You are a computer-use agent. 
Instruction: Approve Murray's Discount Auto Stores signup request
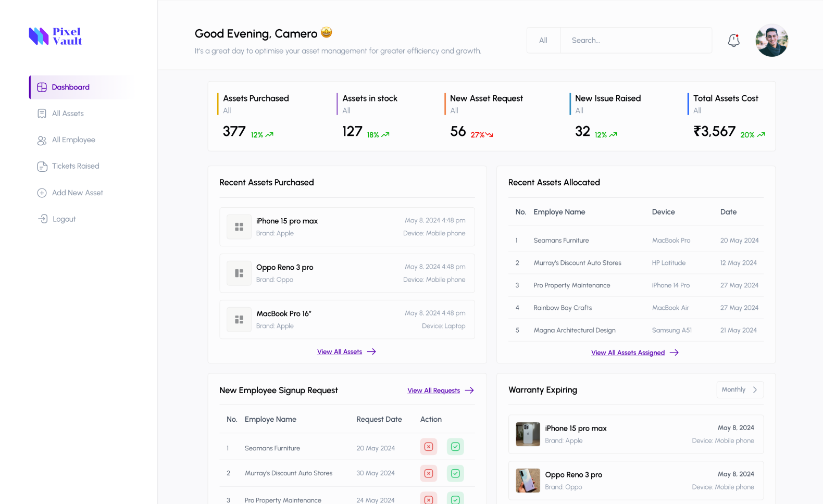click(455, 473)
